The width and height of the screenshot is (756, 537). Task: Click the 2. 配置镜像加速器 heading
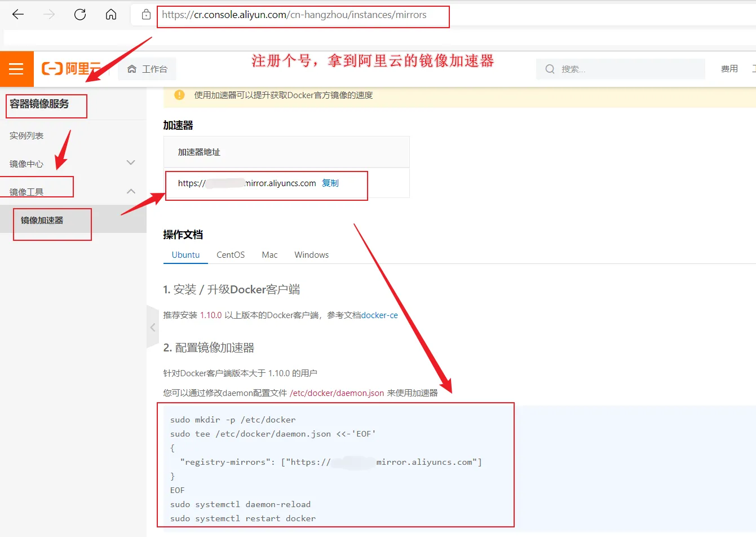209,348
